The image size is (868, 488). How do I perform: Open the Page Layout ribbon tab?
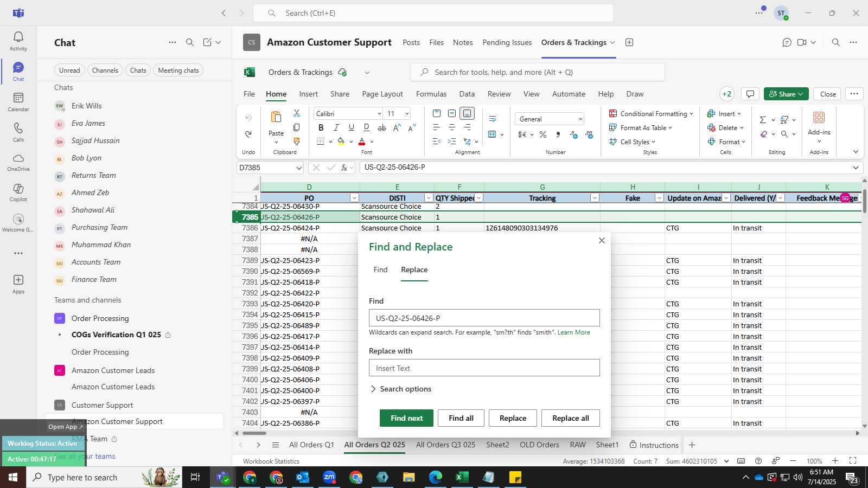point(382,94)
